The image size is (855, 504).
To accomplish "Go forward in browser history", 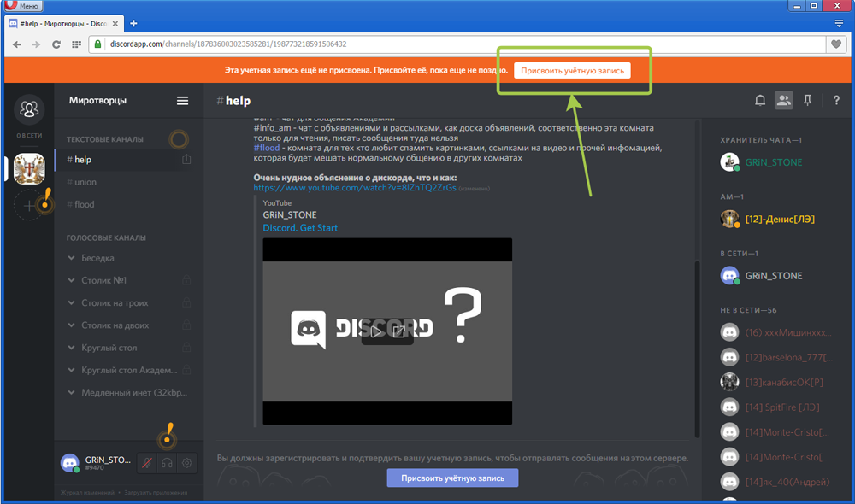I will tap(36, 44).
